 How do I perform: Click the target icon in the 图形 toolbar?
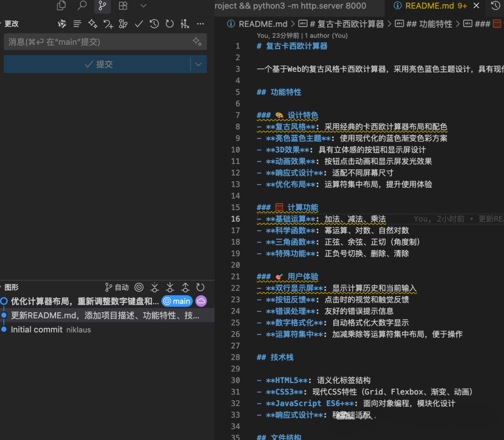(139, 287)
